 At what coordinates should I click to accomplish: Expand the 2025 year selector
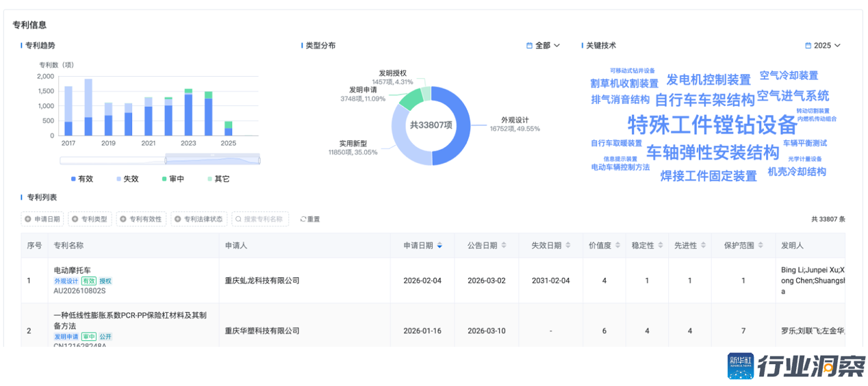[822, 46]
